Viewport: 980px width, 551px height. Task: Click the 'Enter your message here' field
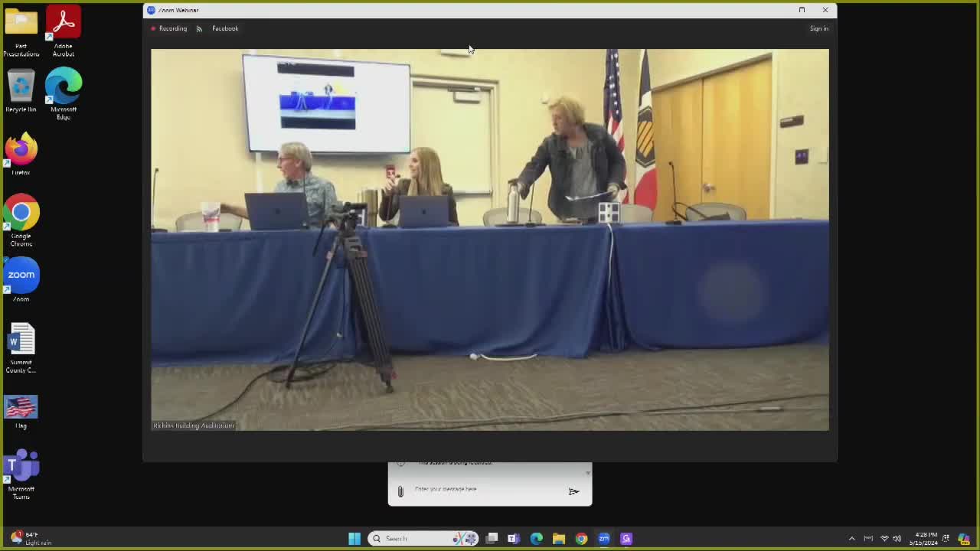click(475, 489)
